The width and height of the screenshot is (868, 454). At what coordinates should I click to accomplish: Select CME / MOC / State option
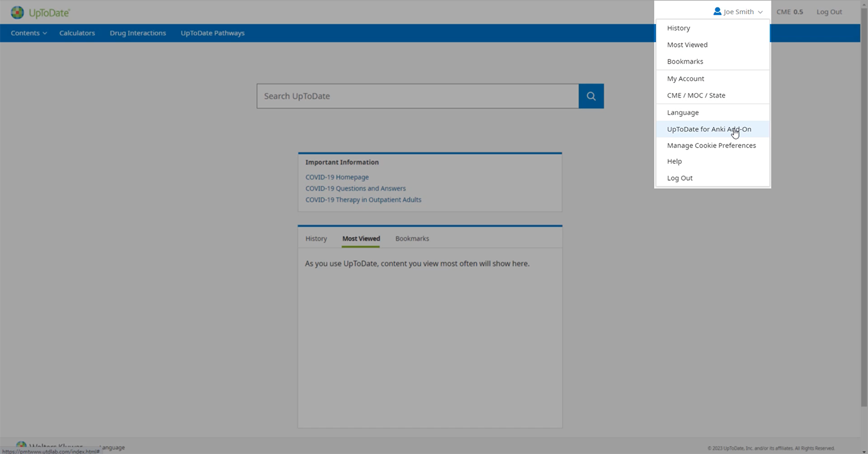[x=696, y=95]
